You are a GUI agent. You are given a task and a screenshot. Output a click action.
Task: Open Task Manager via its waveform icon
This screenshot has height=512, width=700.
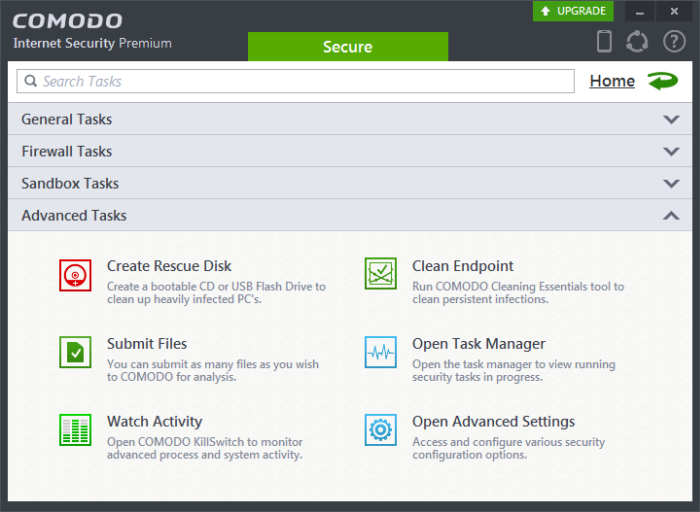(x=380, y=352)
